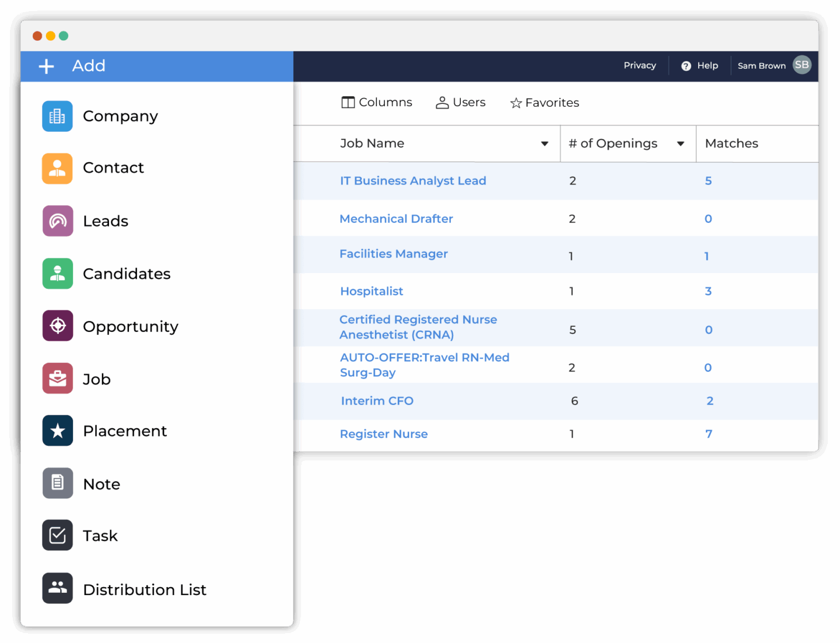Click the purple Leads signal icon
This screenshot has width=840, height=643.
tap(58, 221)
